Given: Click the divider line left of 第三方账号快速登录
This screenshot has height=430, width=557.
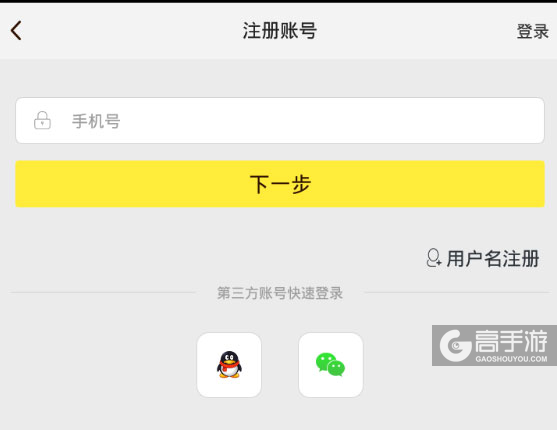Looking at the screenshot, I should [103, 292].
